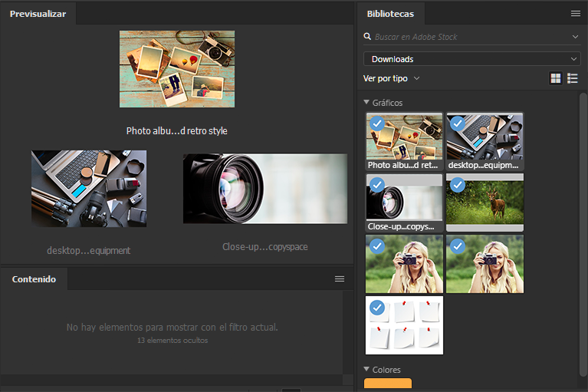Select the Previsualizar tab

38,14
